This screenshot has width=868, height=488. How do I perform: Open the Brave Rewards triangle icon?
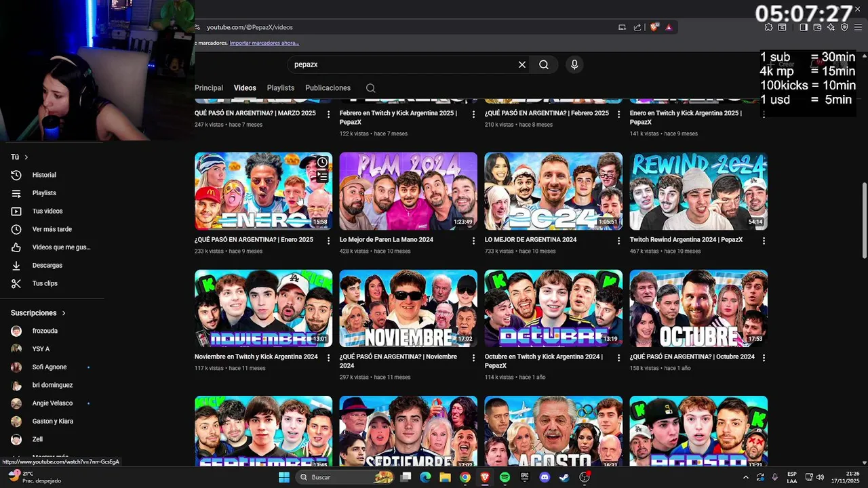pos(669,27)
